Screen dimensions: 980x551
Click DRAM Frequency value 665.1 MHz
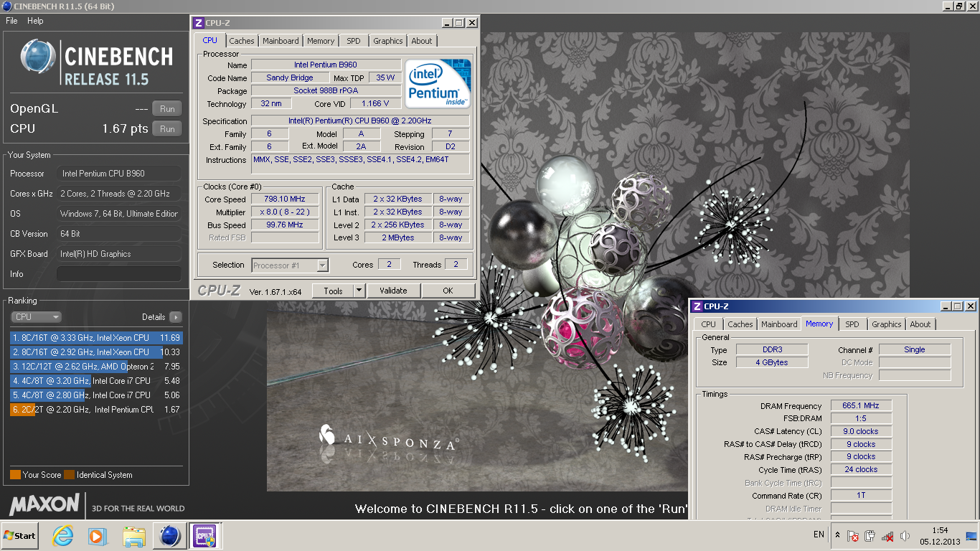[861, 406]
